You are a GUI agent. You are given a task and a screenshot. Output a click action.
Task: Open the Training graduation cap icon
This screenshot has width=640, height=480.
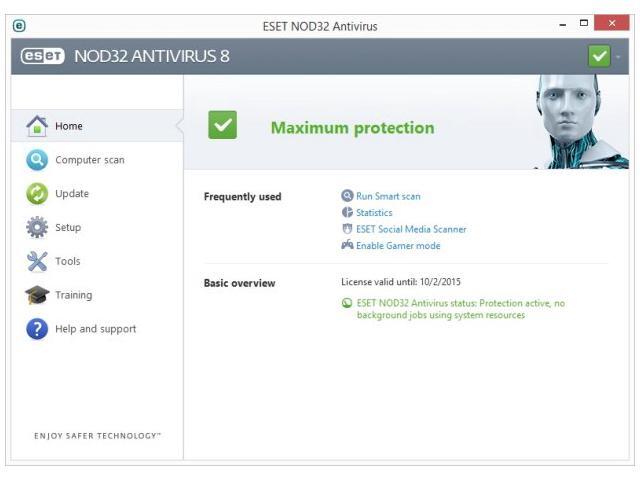point(37,295)
